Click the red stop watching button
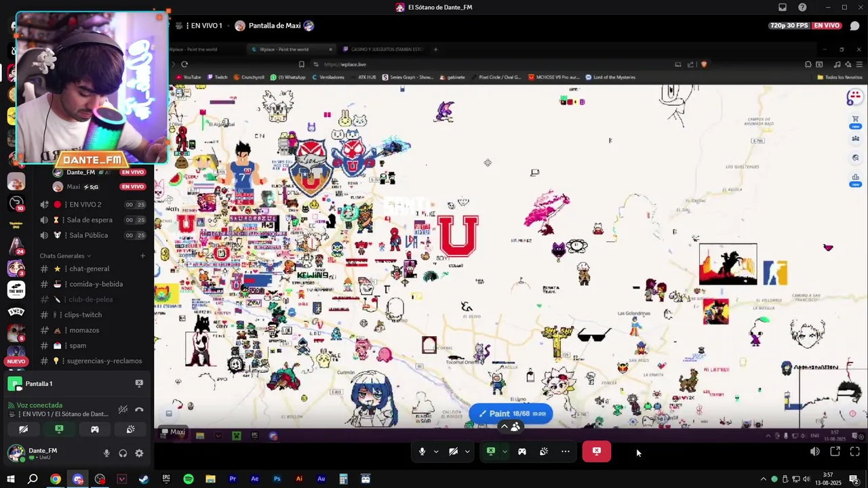 (x=597, y=451)
